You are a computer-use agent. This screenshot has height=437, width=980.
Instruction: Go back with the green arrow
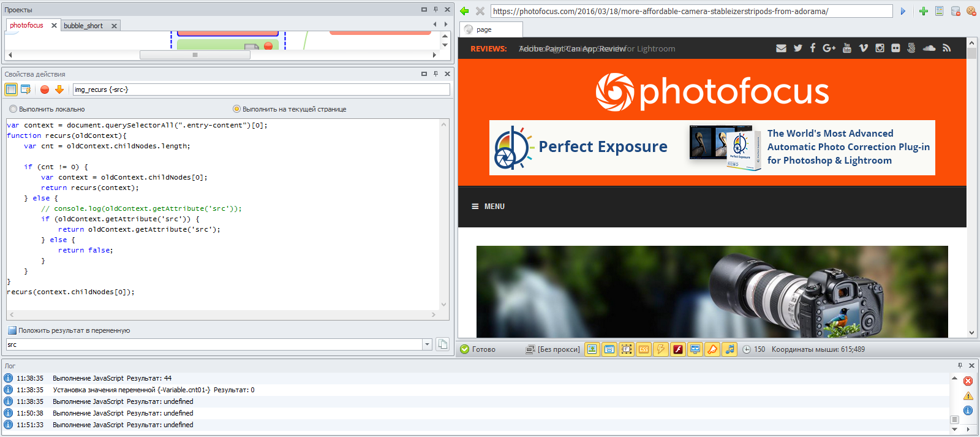pos(464,11)
